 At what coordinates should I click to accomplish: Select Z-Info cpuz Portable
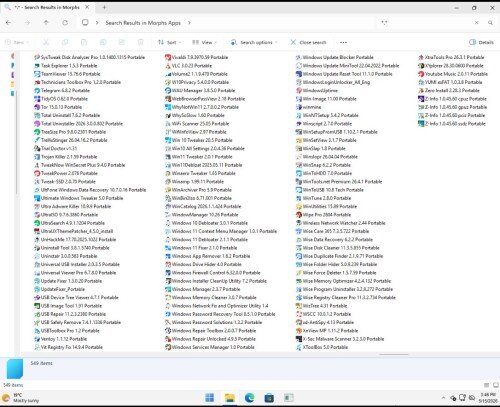(453, 99)
